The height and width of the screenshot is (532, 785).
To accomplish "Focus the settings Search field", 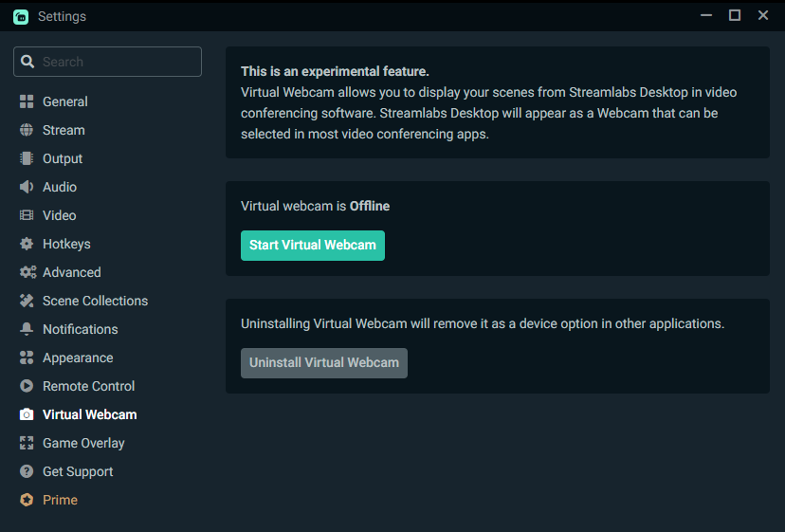I will 108,62.
